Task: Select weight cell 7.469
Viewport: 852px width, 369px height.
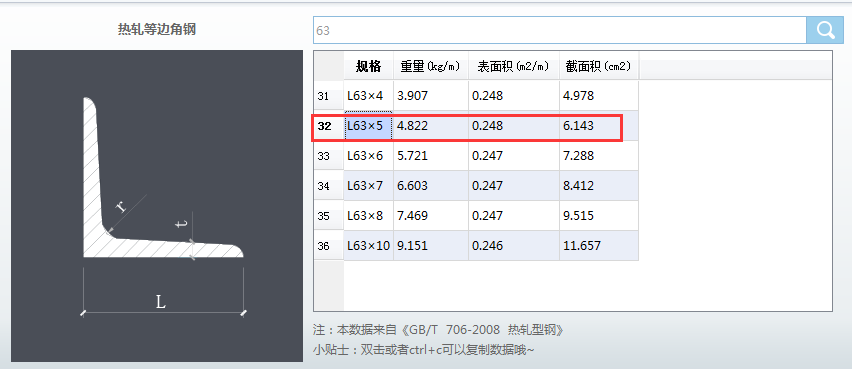Action: tap(431, 216)
